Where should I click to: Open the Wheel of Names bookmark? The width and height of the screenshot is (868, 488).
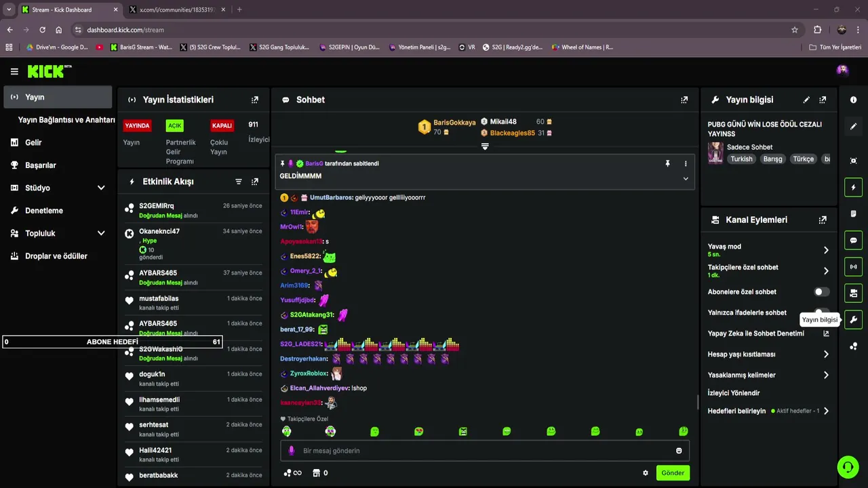582,47
